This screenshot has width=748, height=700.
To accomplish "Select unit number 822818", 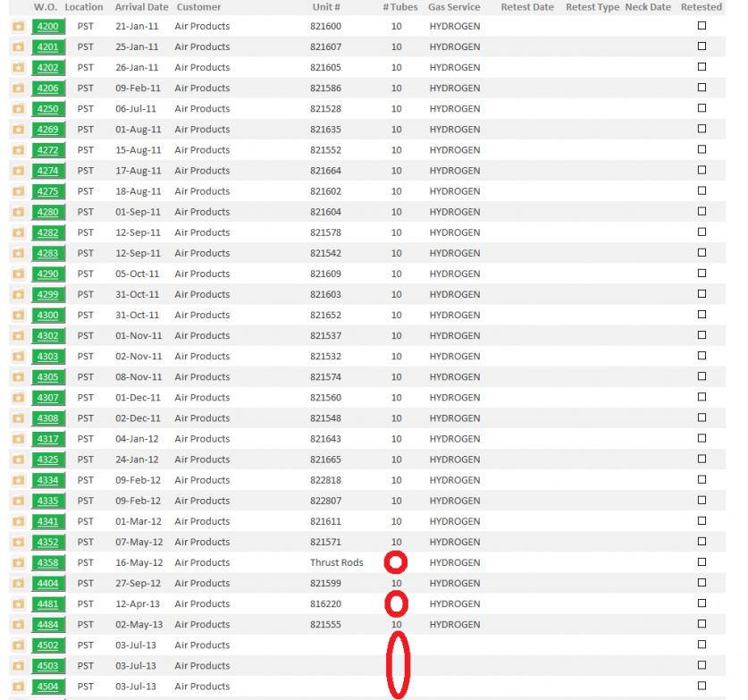I will (x=326, y=480).
